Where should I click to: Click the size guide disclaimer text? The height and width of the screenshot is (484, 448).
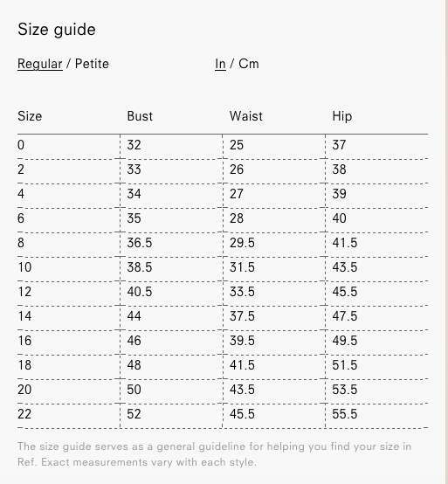[x=215, y=454]
